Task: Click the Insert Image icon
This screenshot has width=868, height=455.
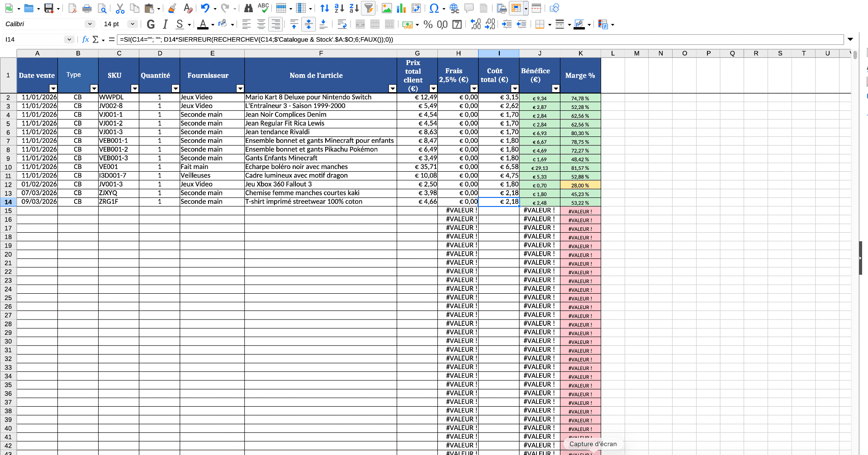Action: [x=387, y=8]
